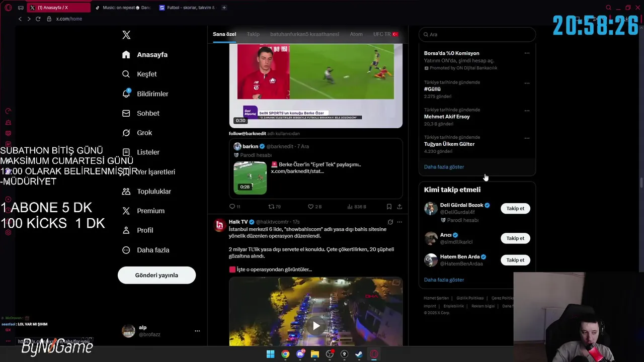
Task: Open Grok from the sidebar
Action: click(137, 133)
